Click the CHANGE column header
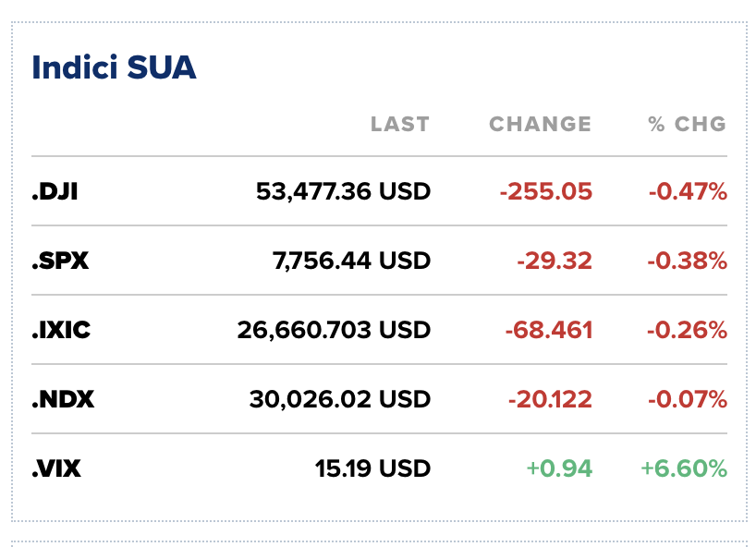The width and height of the screenshot is (756, 547). click(540, 124)
